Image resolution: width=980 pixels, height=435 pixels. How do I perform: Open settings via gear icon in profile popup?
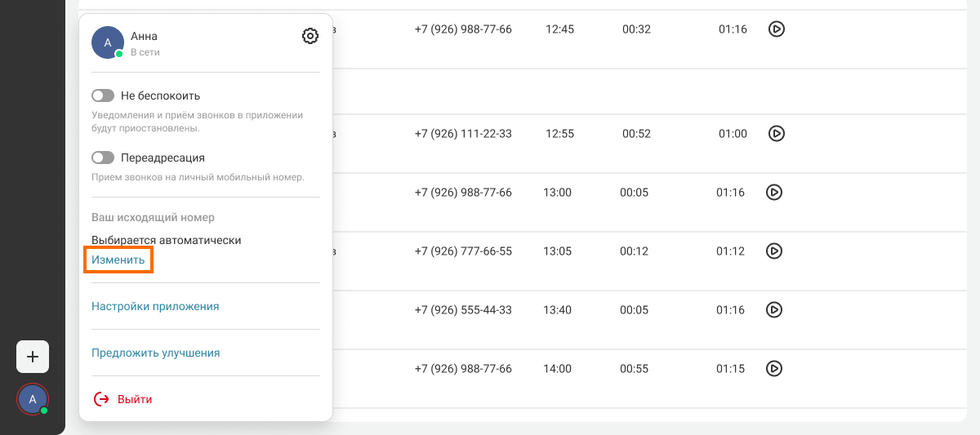tap(310, 36)
